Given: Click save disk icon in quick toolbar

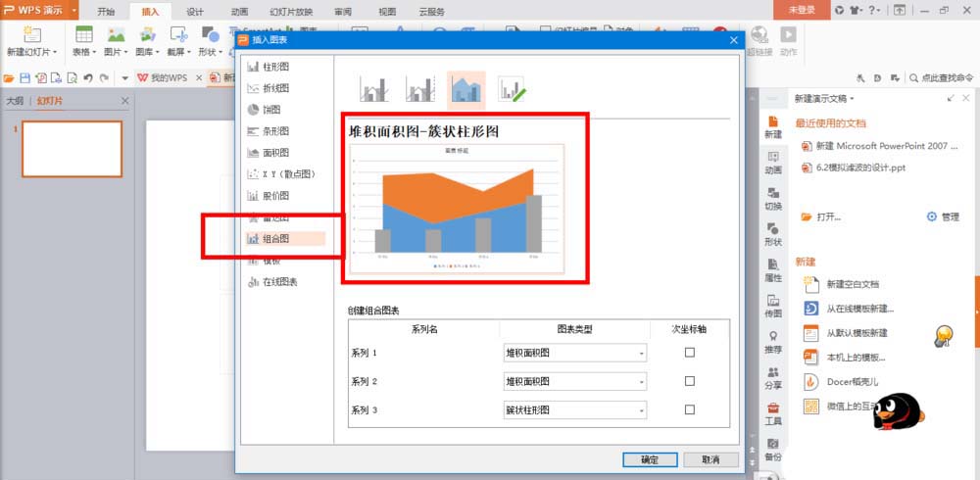Looking at the screenshot, I should point(25,78).
